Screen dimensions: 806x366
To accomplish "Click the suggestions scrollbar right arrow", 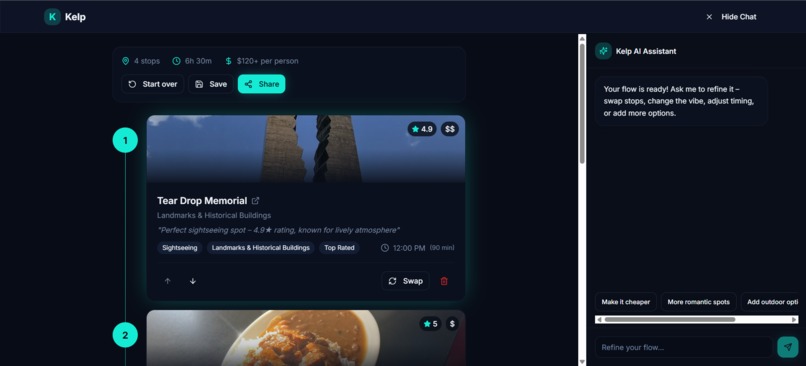I will (794, 320).
